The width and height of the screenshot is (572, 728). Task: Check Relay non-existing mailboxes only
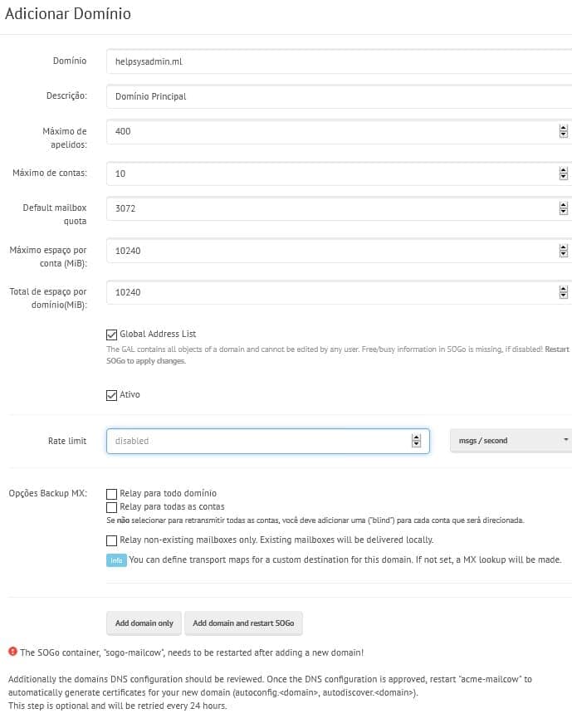[112, 540]
